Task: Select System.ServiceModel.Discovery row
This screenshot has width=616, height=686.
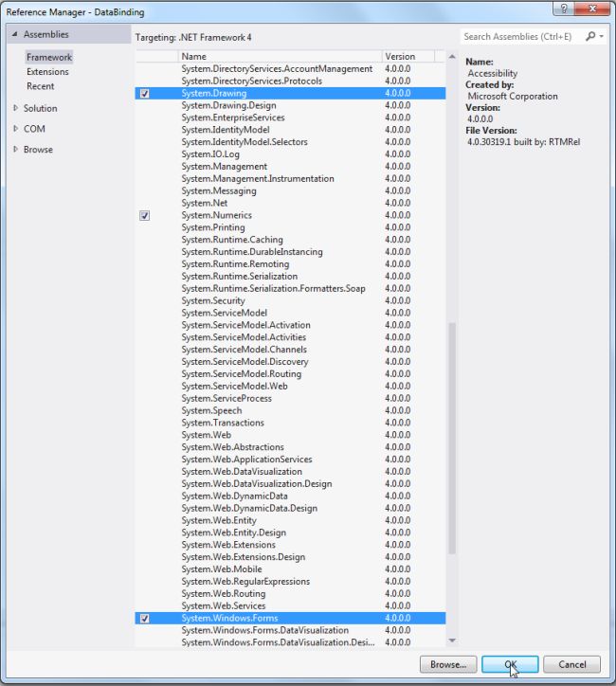Action: coord(290,362)
